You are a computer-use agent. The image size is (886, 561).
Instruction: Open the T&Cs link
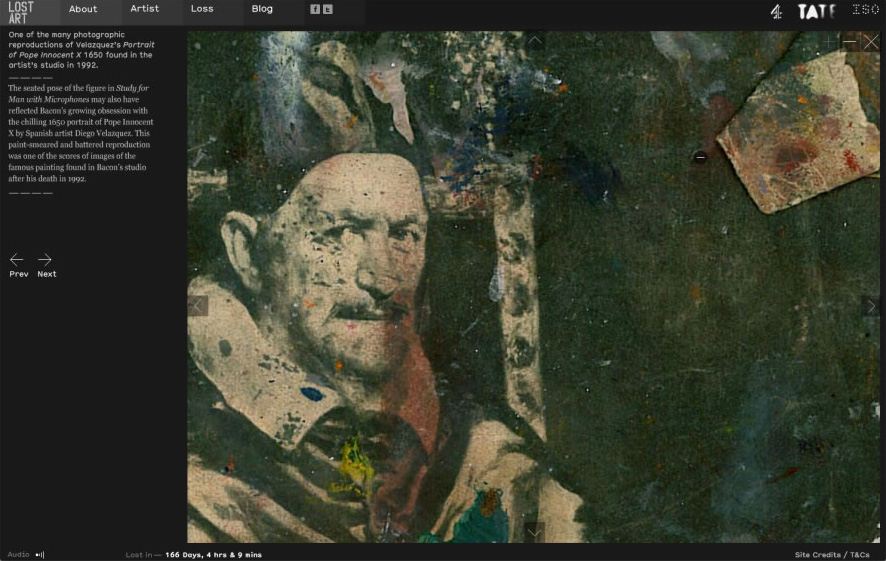click(859, 555)
